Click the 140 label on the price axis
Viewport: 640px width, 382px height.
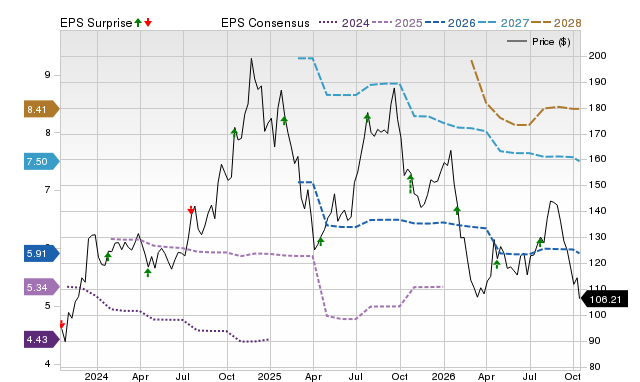click(x=597, y=211)
